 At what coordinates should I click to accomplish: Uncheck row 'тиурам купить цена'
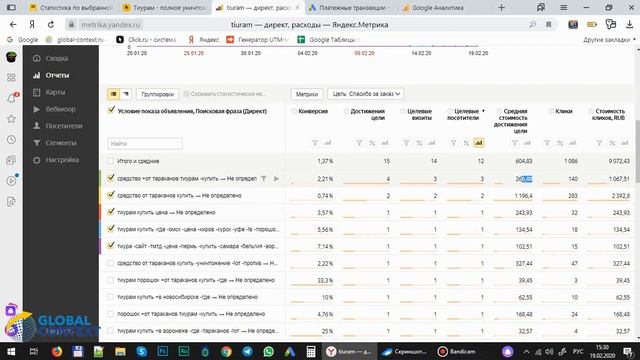click(111, 212)
